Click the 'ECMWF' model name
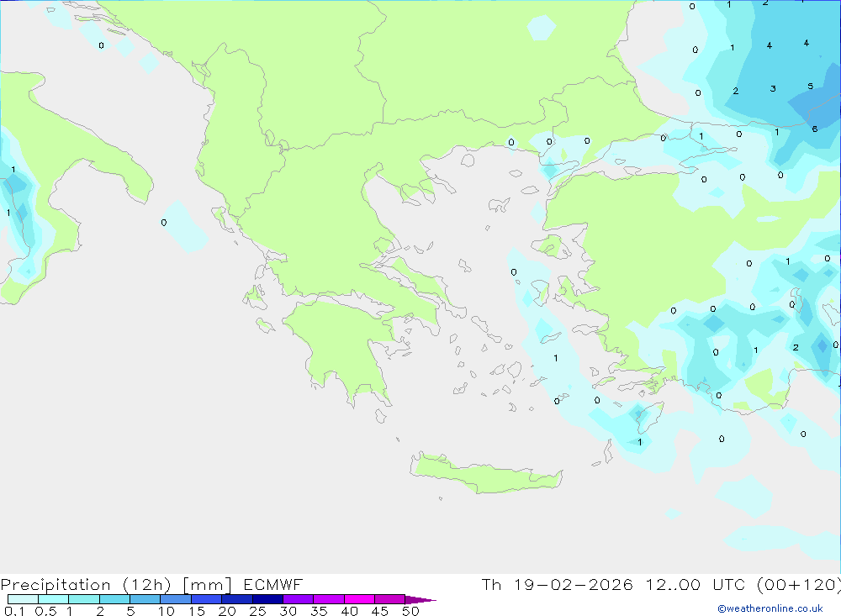The height and width of the screenshot is (616, 841). (x=273, y=585)
